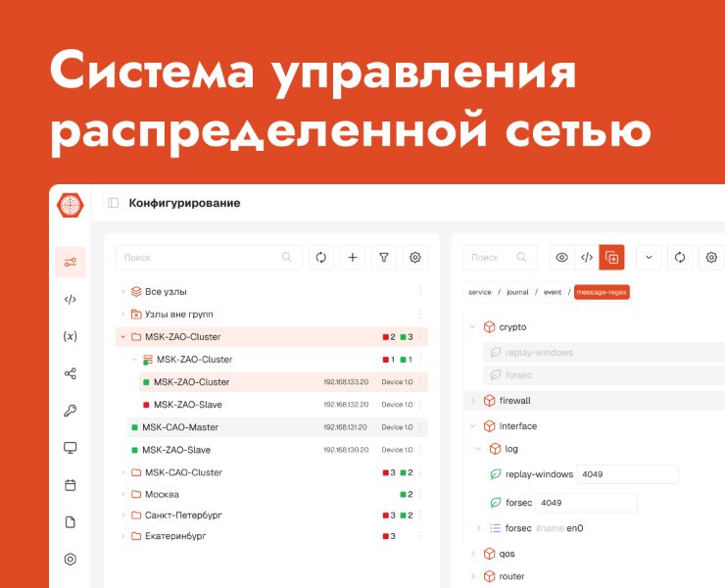
Task: Toggle the sidebar panel icon near Конфигурирование
Action: 114,203
